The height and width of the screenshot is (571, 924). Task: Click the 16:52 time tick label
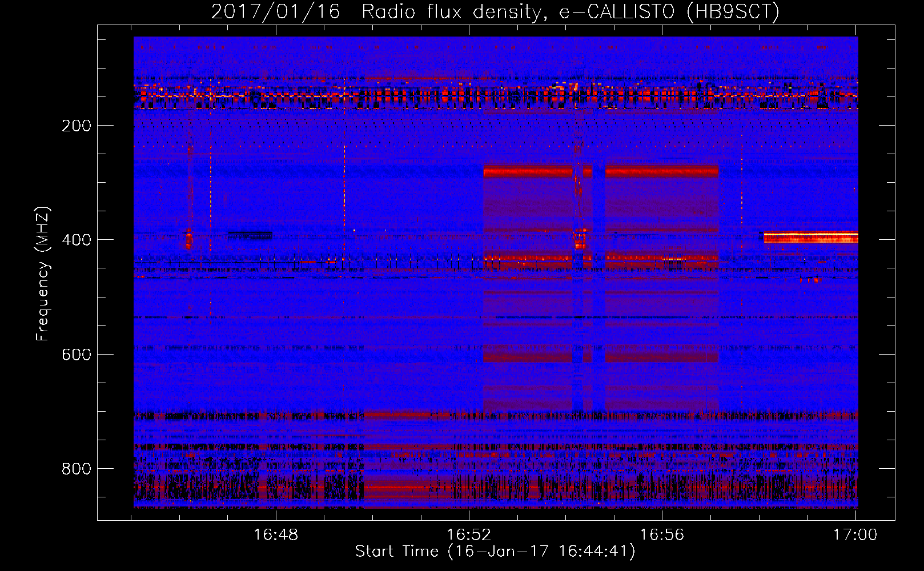pyautogui.click(x=469, y=535)
